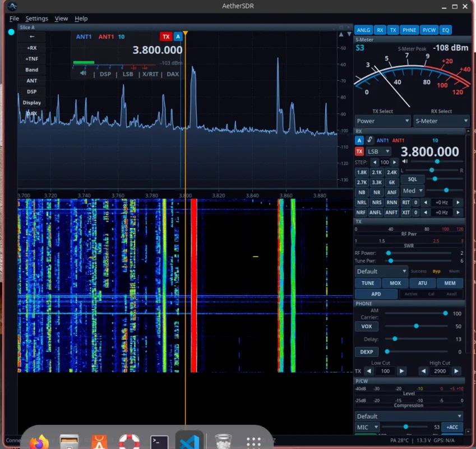
Task: Open the P/CW profile Default dropdown
Action: (409, 416)
